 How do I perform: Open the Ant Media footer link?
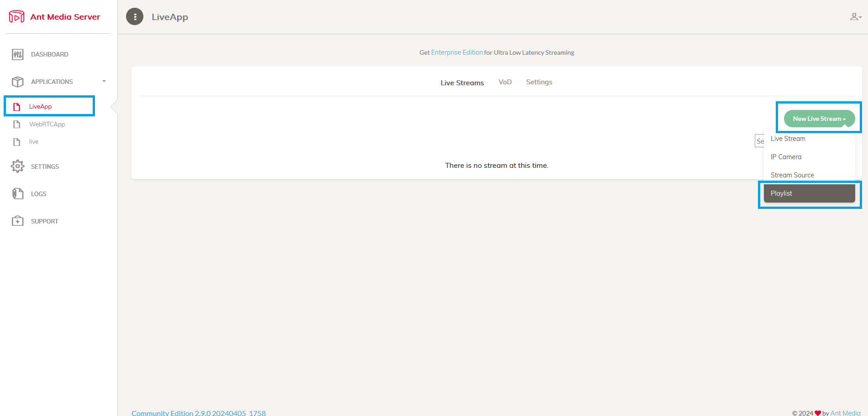(x=845, y=413)
